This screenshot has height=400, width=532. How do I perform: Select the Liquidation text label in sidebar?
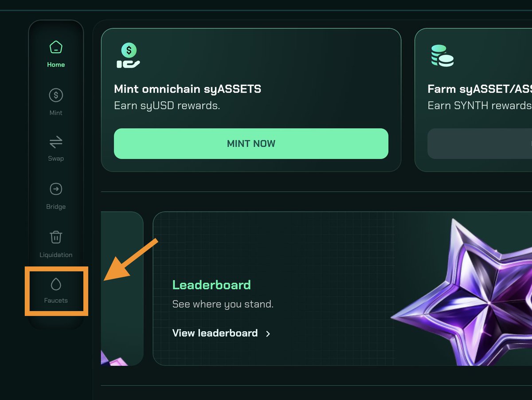pos(56,255)
